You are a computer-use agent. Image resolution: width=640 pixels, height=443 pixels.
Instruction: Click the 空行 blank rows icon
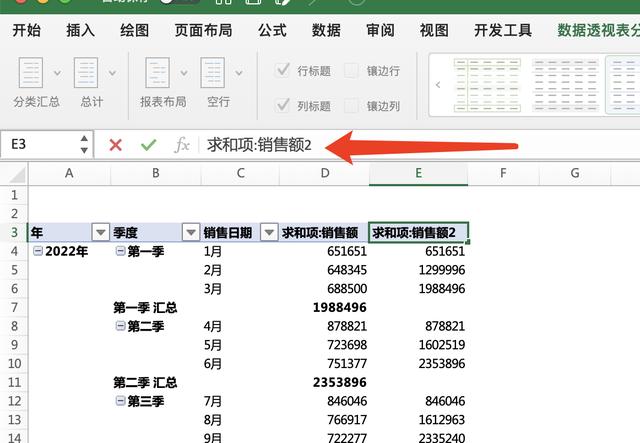pyautogui.click(x=215, y=74)
